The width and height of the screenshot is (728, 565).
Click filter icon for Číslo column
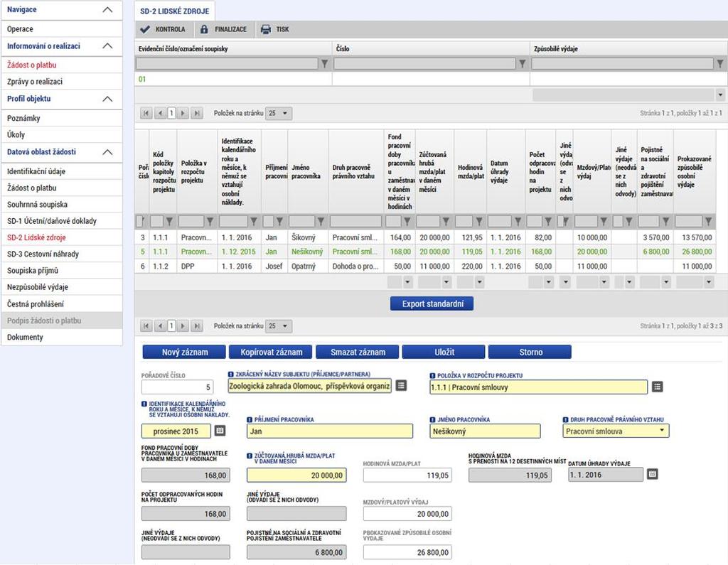coord(523,63)
